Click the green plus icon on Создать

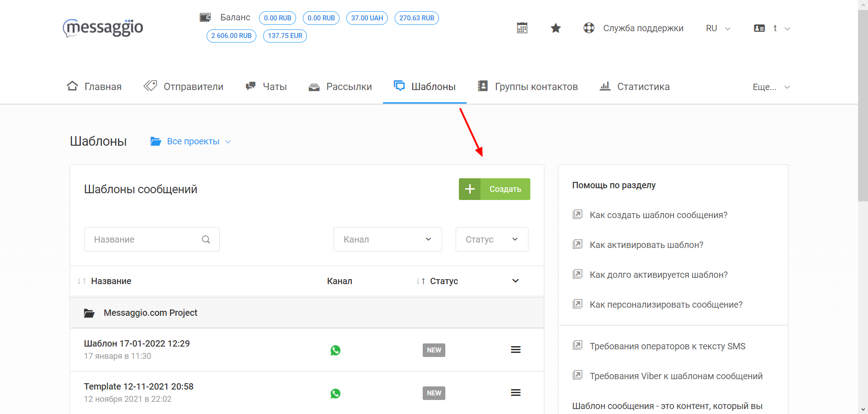tap(470, 189)
